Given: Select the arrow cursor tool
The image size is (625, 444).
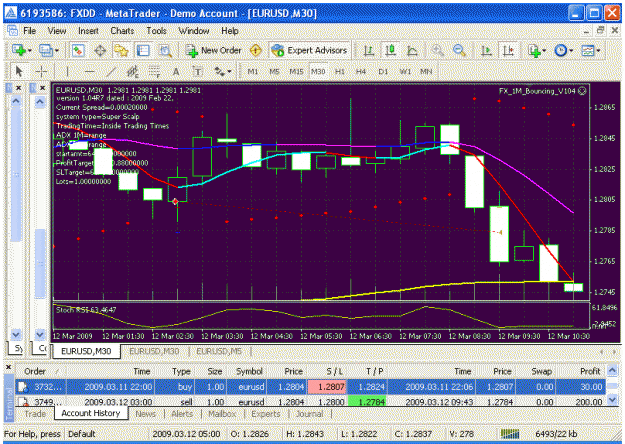Looking at the screenshot, I should 19,71.
